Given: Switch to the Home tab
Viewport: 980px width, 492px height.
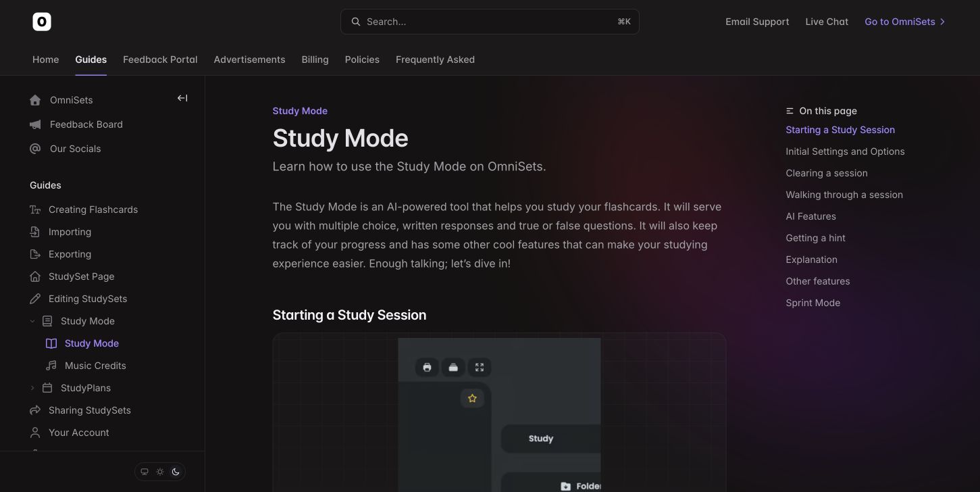Looking at the screenshot, I should (x=46, y=59).
